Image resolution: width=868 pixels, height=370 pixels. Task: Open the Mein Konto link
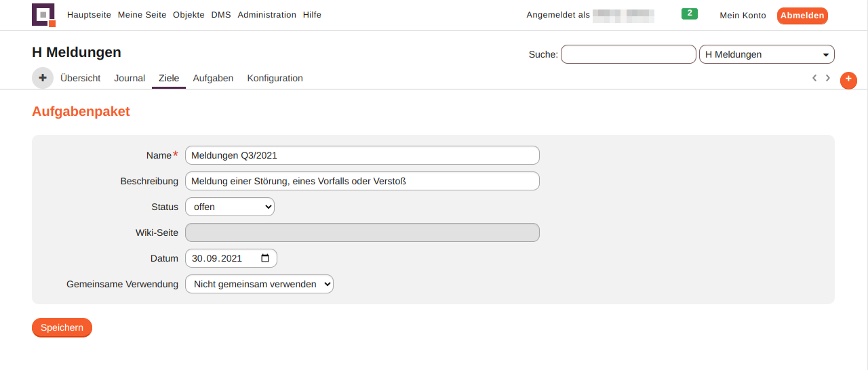point(743,16)
